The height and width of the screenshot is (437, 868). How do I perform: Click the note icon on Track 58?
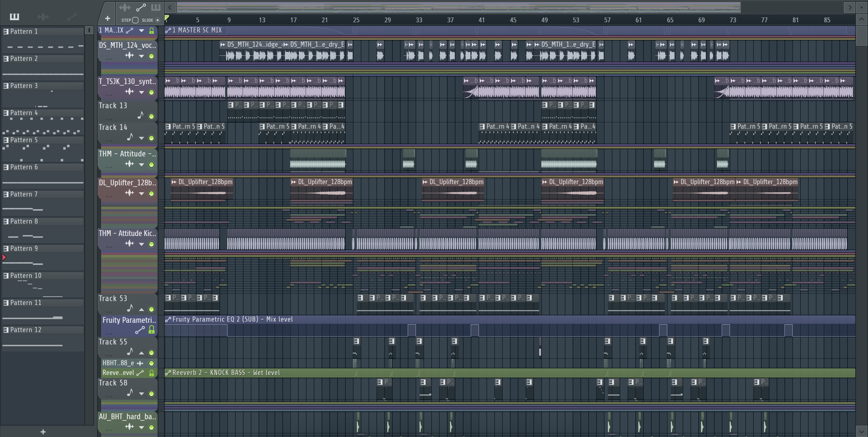pos(130,392)
